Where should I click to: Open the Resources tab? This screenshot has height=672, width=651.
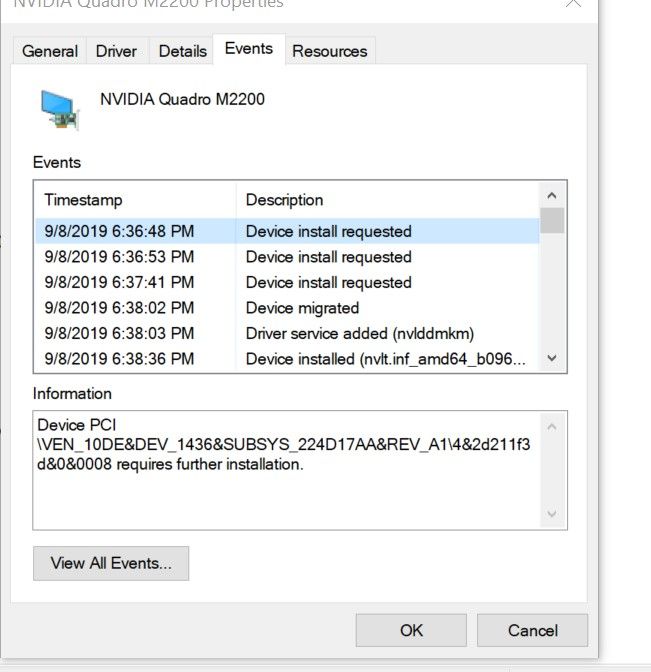coord(330,51)
